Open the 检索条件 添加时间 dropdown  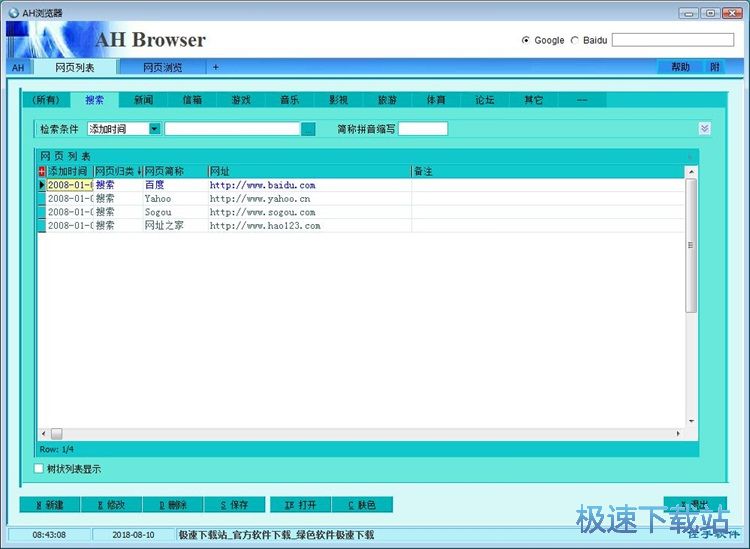[154, 129]
